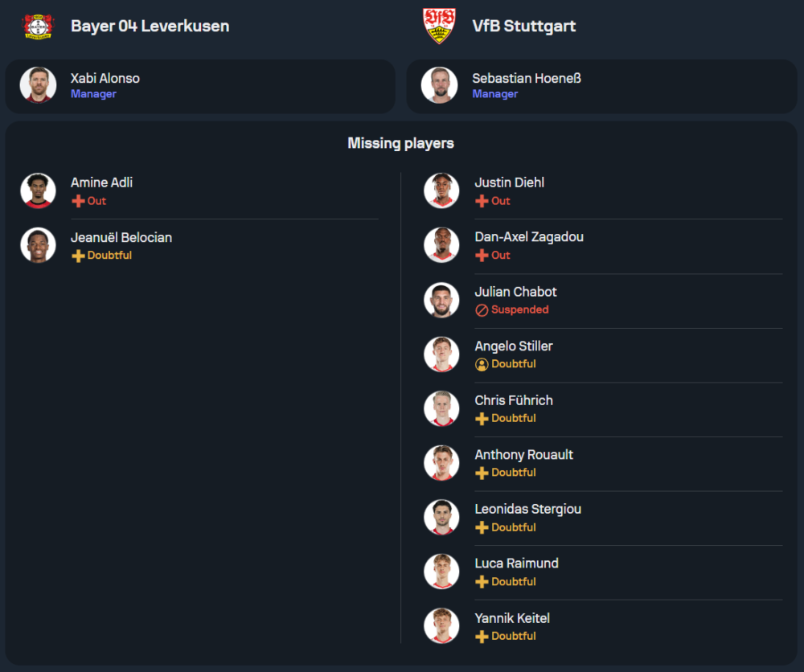804x672 pixels.
Task: Open Sebastian Hoeneß's manager photo
Action: (x=439, y=85)
